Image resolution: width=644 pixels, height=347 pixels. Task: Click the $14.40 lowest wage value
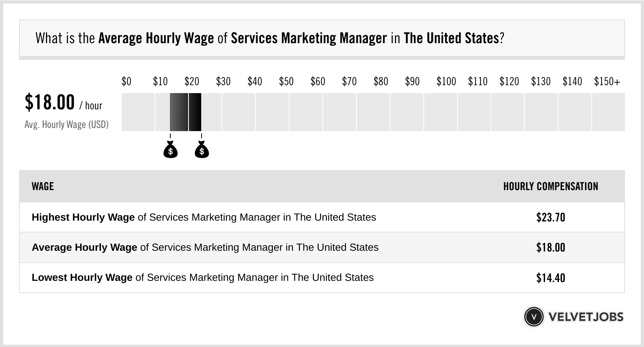point(551,278)
